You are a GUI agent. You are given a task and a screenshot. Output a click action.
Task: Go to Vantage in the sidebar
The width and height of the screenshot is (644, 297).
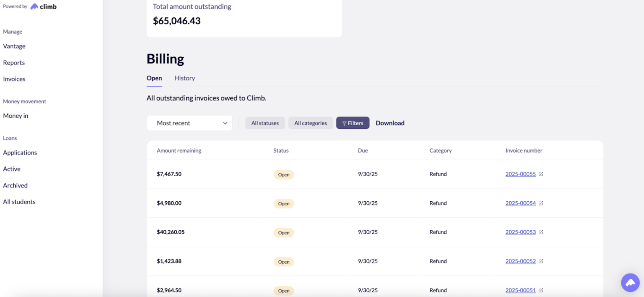point(14,46)
